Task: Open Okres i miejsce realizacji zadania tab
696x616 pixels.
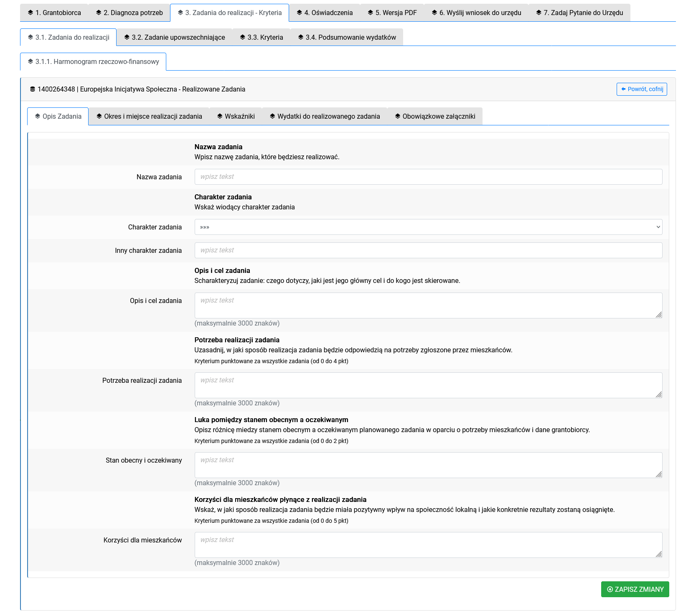Action: pos(149,116)
